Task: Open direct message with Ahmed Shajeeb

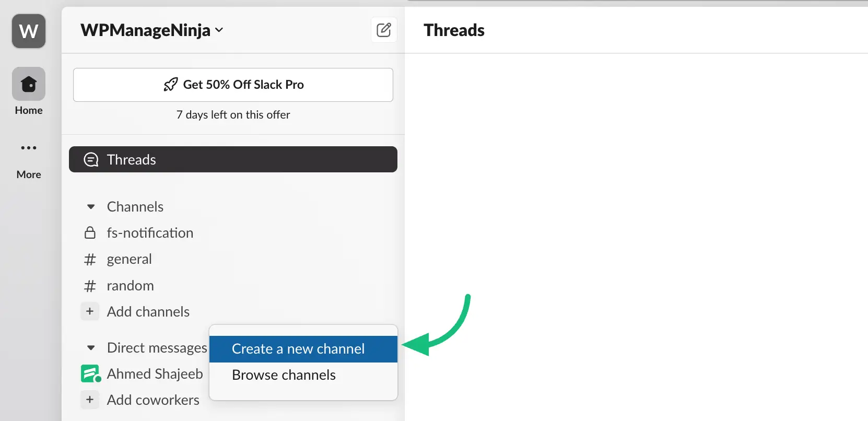Action: coord(155,374)
